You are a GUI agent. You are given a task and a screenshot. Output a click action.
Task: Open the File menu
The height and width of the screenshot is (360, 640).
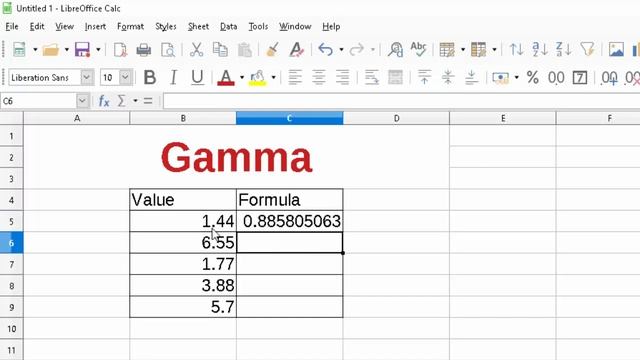[12, 27]
